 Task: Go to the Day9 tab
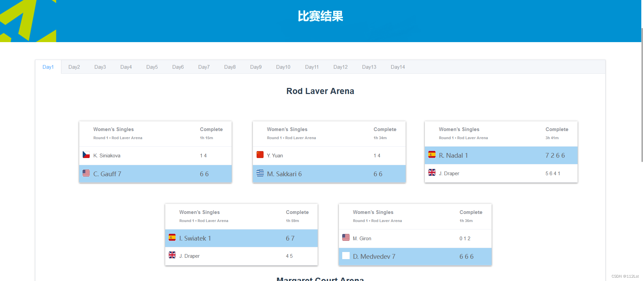pyautogui.click(x=256, y=67)
